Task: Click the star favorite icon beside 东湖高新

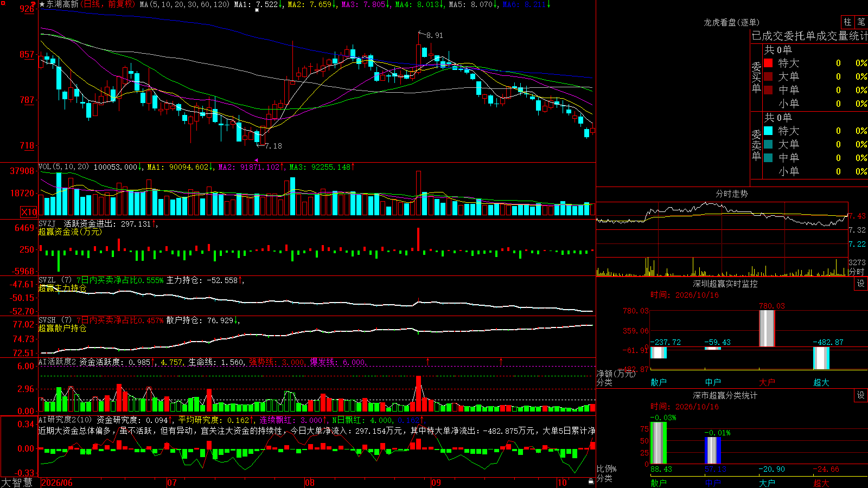Action: pos(42,4)
